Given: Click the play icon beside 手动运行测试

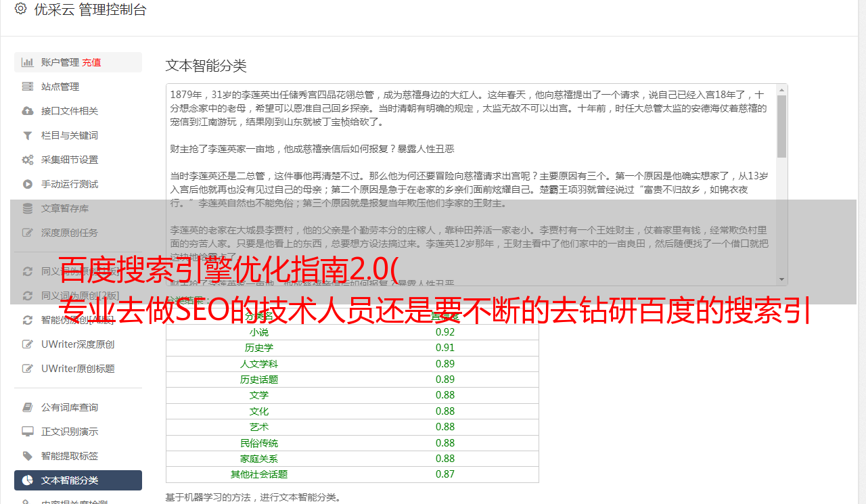Looking at the screenshot, I should [x=28, y=184].
